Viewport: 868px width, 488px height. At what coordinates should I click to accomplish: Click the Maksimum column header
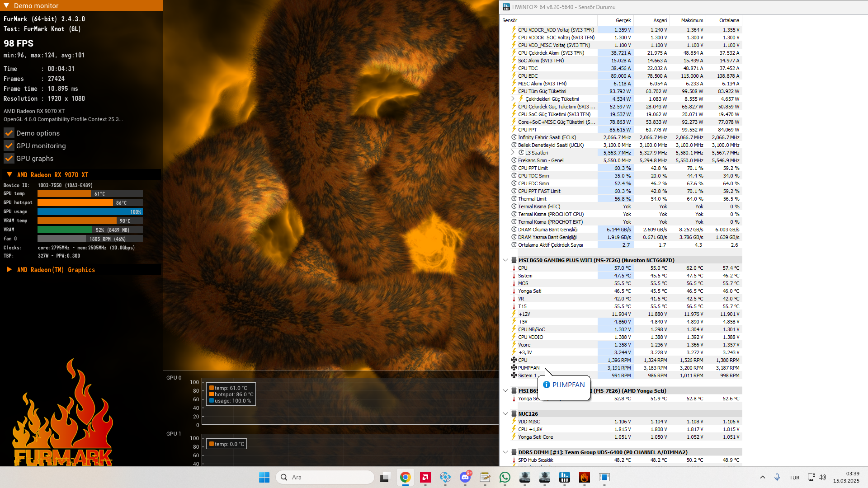click(692, 20)
